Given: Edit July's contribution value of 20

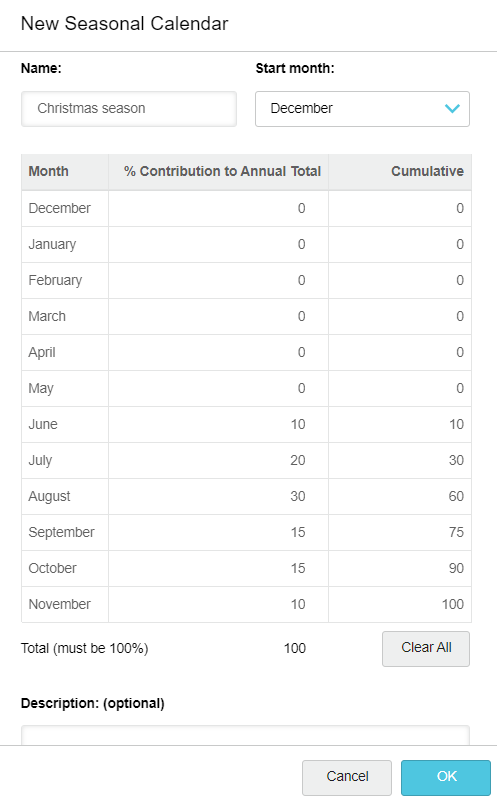Looking at the screenshot, I should 218,460.
